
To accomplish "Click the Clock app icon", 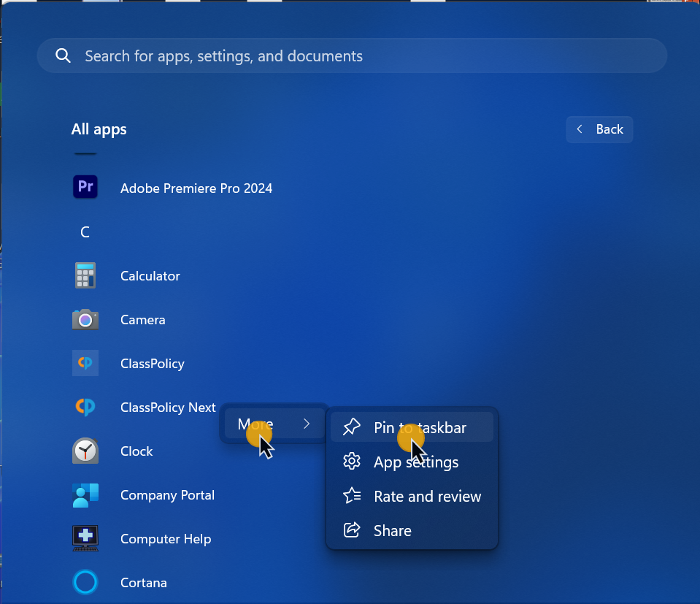I will click(85, 451).
